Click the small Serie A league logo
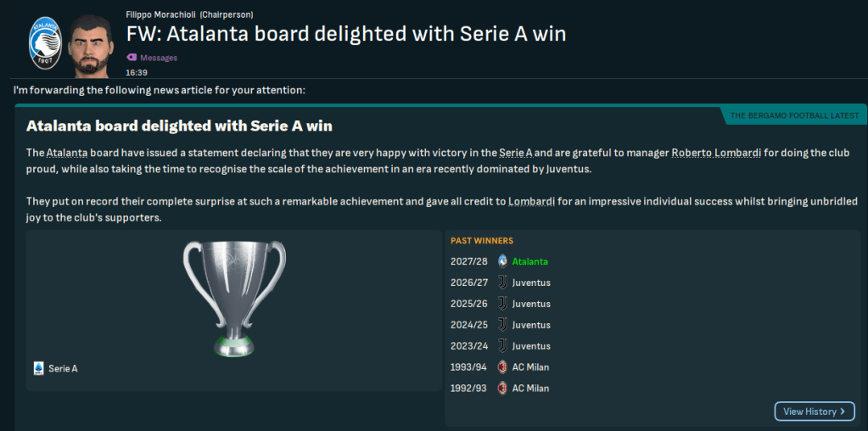This screenshot has width=868, height=431. (x=38, y=368)
